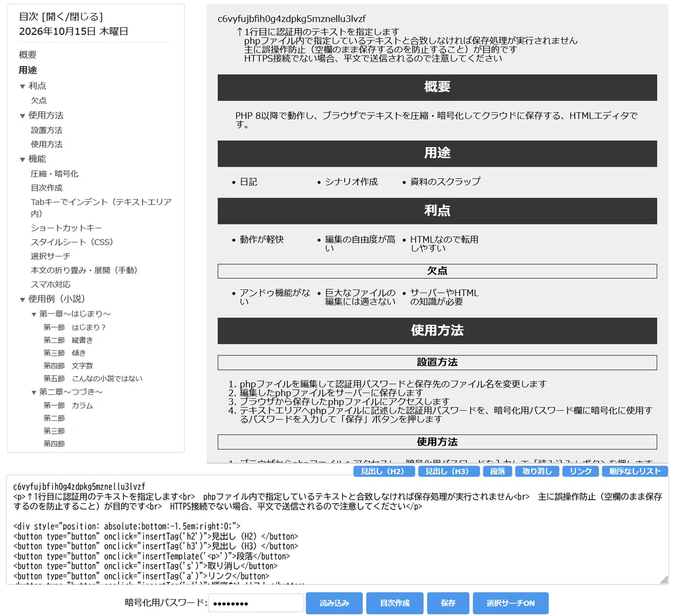Open 本文の折り畳み・展開（手動）entry
This screenshot has height=616, width=677.
coord(85,270)
